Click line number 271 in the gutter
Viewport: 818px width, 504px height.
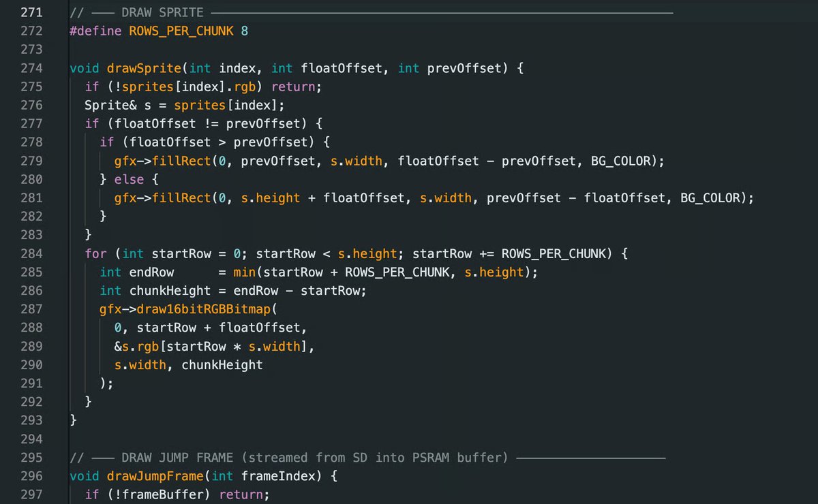pyautogui.click(x=32, y=12)
